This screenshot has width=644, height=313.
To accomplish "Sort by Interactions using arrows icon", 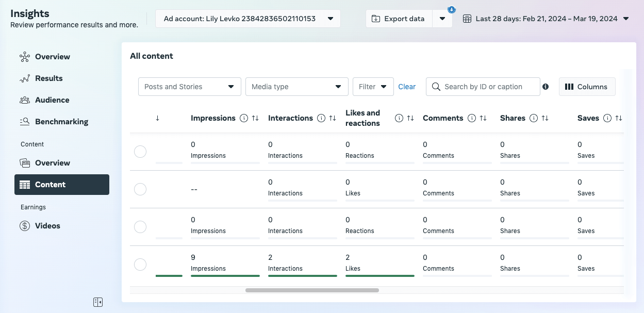I will pos(333,118).
